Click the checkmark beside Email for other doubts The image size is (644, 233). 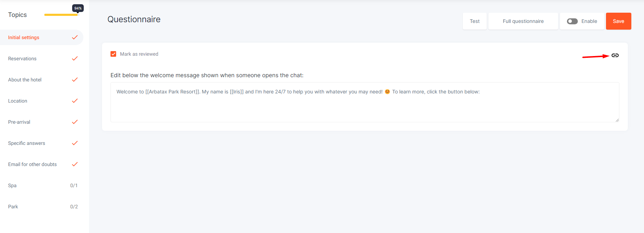tap(75, 164)
